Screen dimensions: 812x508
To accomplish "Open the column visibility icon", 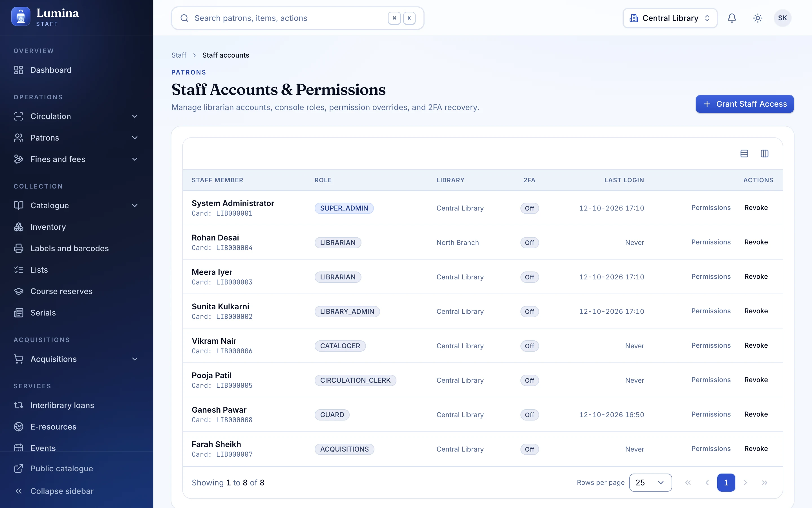I will click(x=765, y=154).
